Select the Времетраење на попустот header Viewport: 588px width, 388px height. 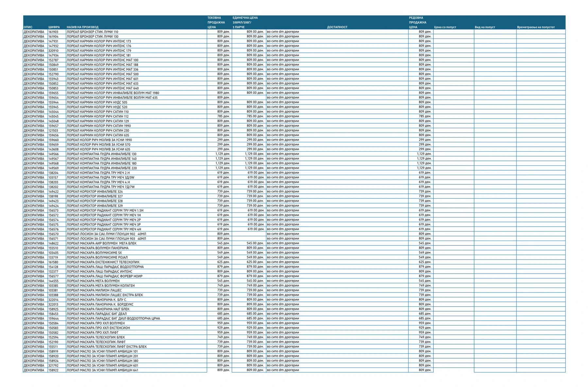pos(536,27)
